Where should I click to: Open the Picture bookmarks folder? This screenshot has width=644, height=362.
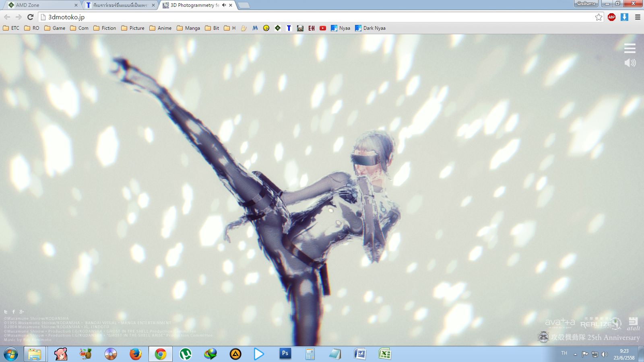(133, 28)
